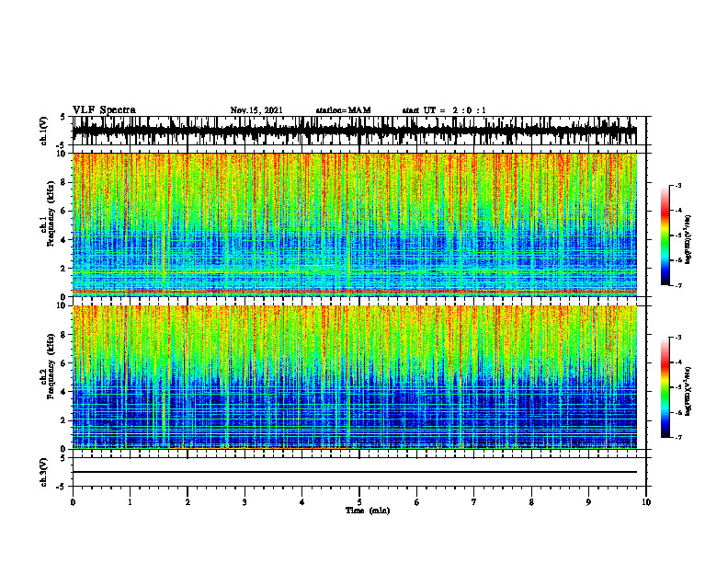Click time axis tick label "7"
Screen dimensions: 728x563
474,502
